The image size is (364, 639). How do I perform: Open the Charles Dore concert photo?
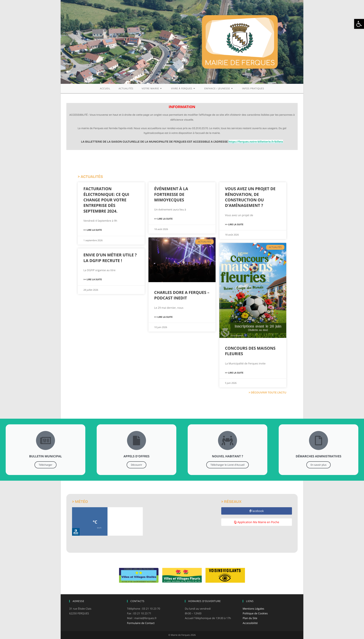coord(182,260)
